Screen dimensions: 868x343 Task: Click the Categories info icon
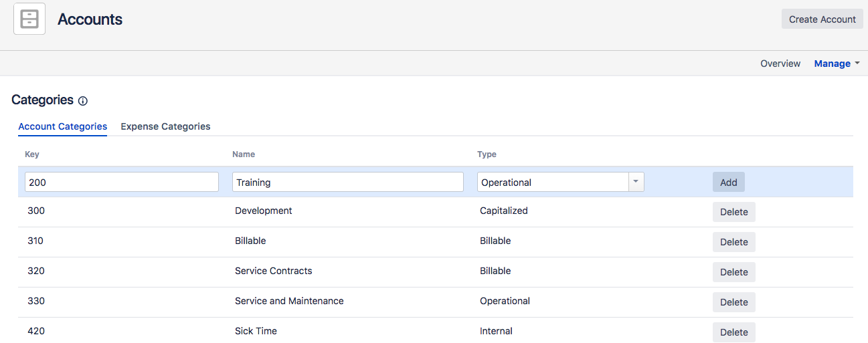click(83, 101)
